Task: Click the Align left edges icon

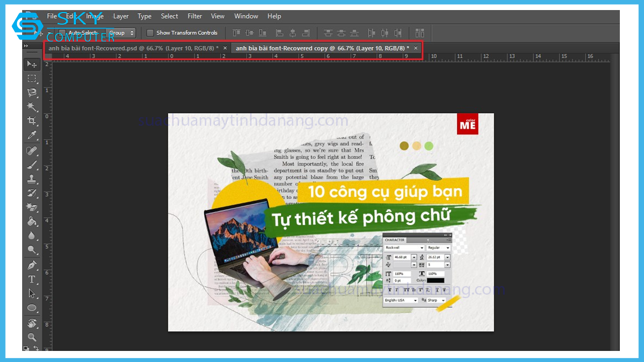Action: click(x=280, y=33)
